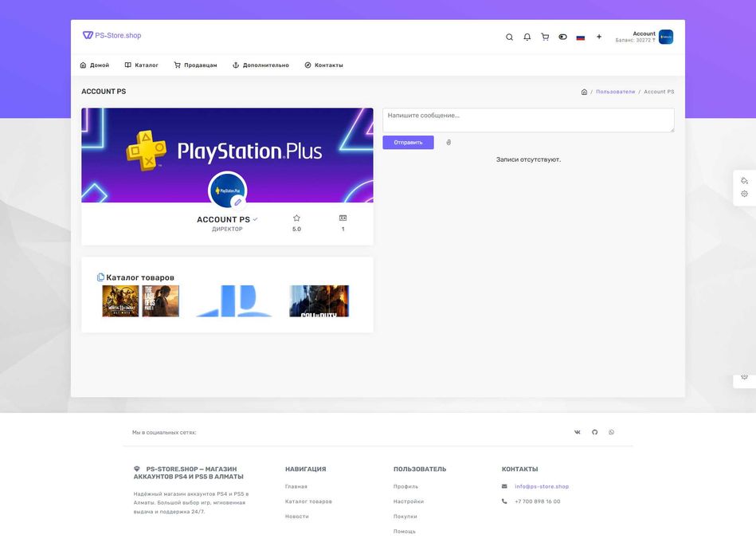
Task: Go to PS-Store.shop logo home
Action: click(112, 35)
